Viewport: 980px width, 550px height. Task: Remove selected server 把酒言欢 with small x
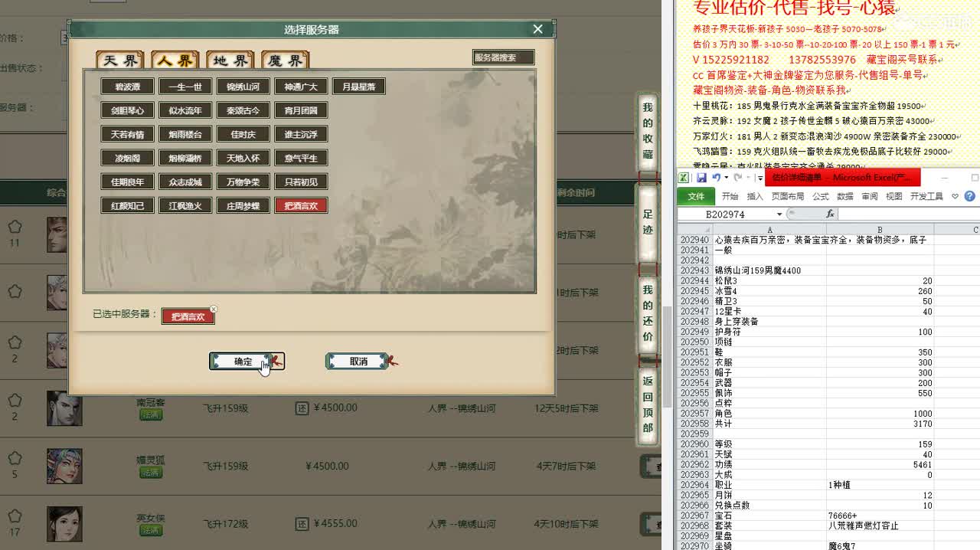[x=214, y=309]
